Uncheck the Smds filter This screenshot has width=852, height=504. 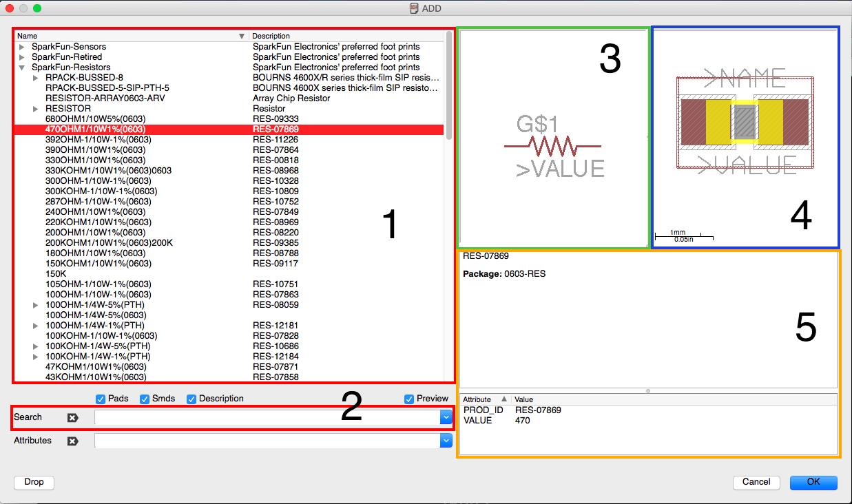(145, 399)
